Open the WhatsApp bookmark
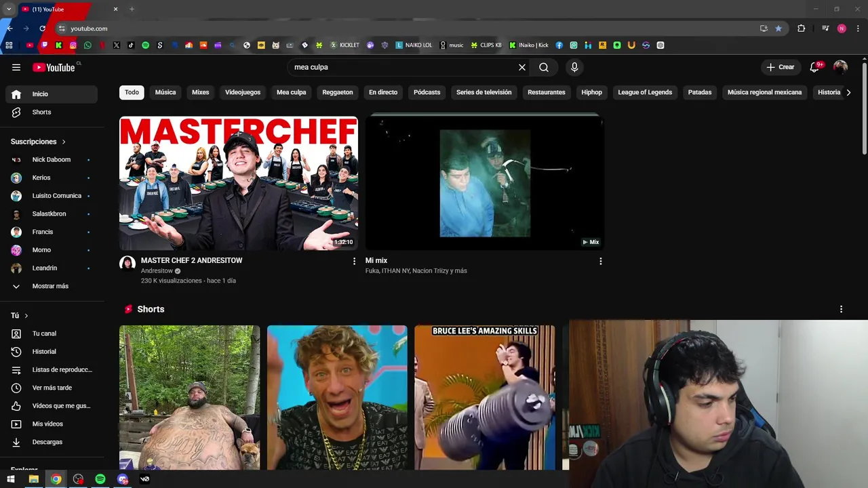This screenshot has height=488, width=868. (x=87, y=45)
